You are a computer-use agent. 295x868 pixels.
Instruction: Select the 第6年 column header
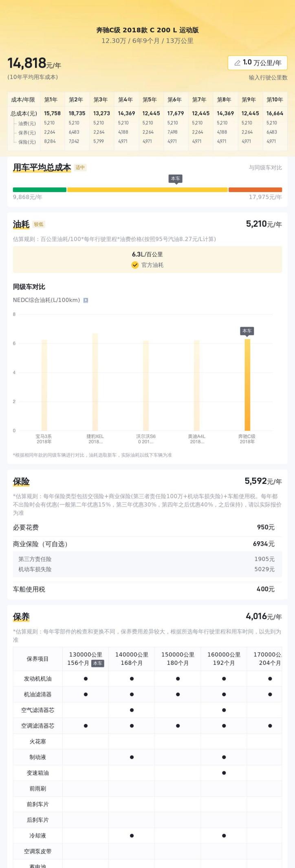(x=174, y=100)
